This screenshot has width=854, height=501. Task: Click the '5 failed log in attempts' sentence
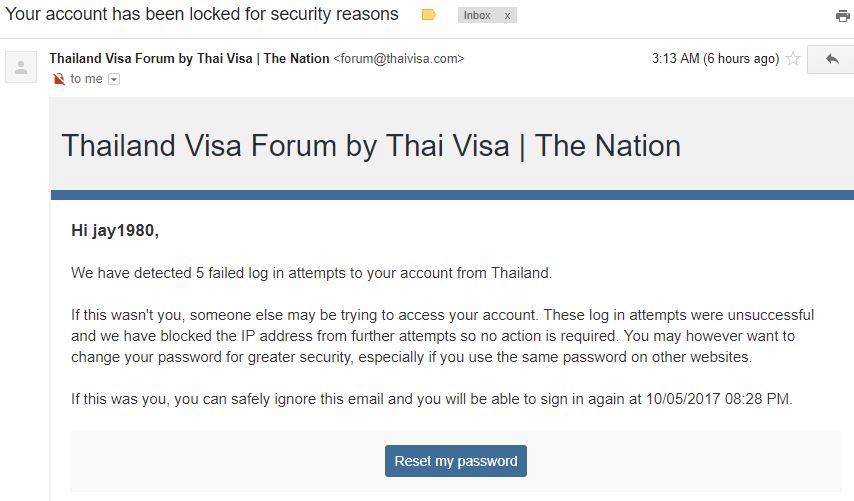pos(312,273)
